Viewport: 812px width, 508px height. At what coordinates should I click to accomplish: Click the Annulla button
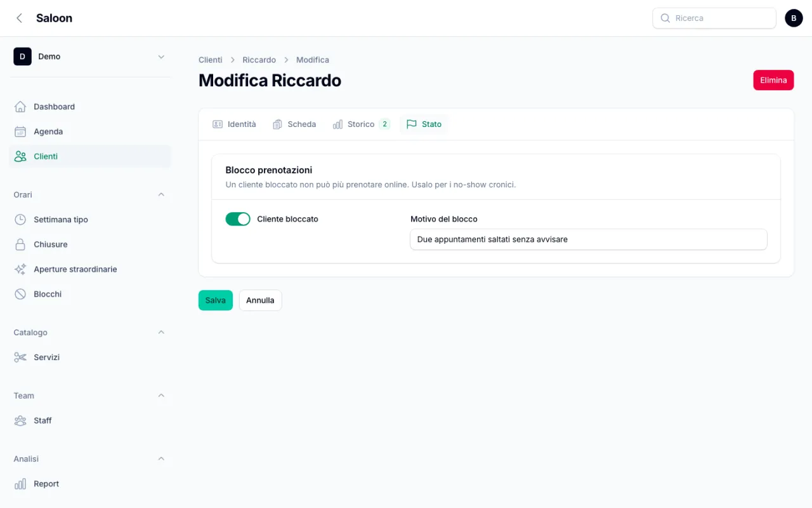pyautogui.click(x=260, y=300)
